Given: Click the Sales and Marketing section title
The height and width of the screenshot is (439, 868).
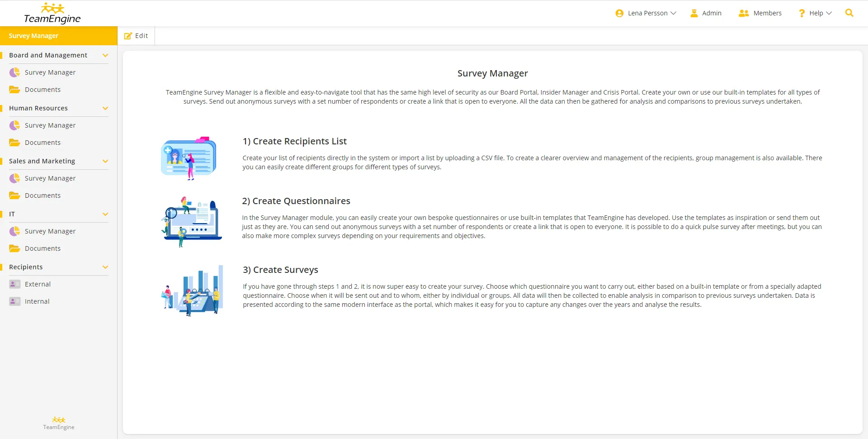Looking at the screenshot, I should [x=42, y=161].
